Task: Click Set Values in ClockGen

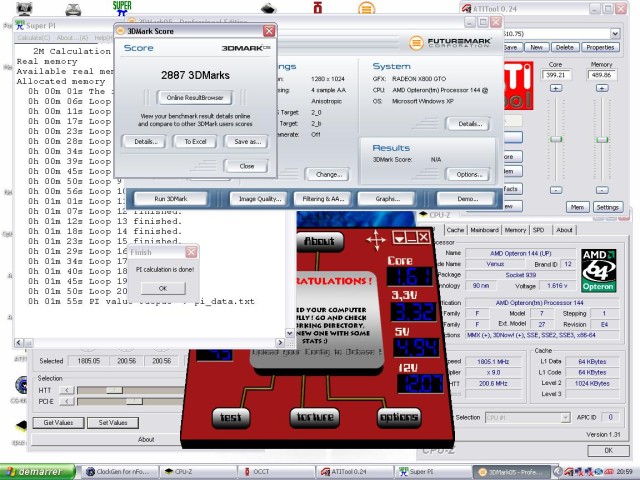Action: [x=113, y=423]
